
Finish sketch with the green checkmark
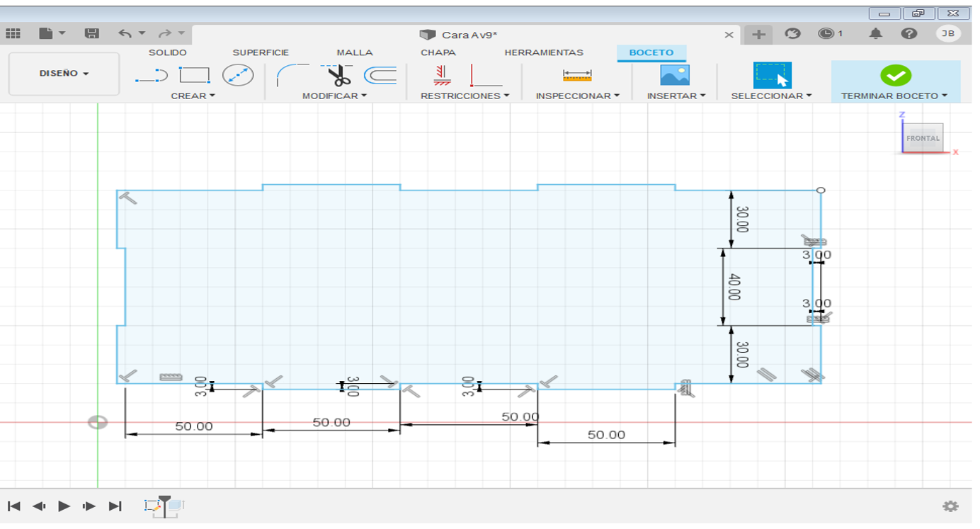pyautogui.click(x=896, y=75)
